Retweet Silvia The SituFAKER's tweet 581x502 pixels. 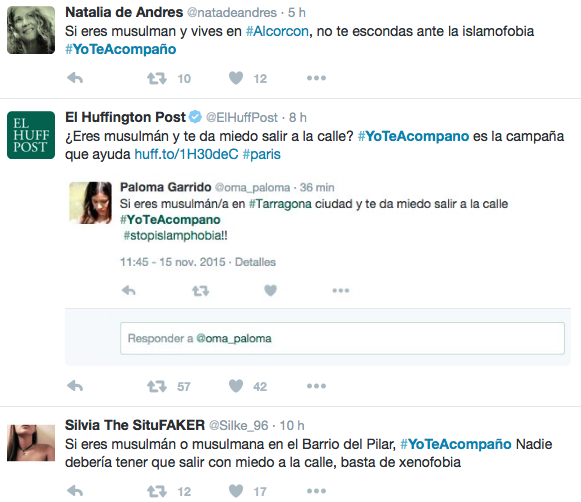(x=157, y=492)
